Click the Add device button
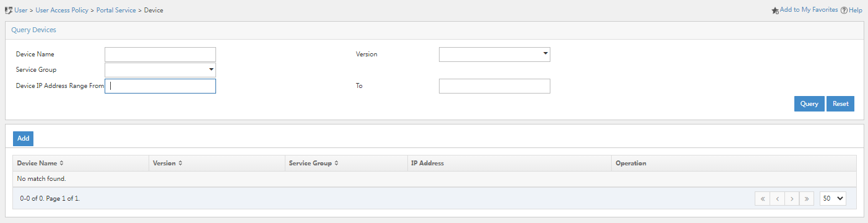Screen dimensions: 868x223 23,139
